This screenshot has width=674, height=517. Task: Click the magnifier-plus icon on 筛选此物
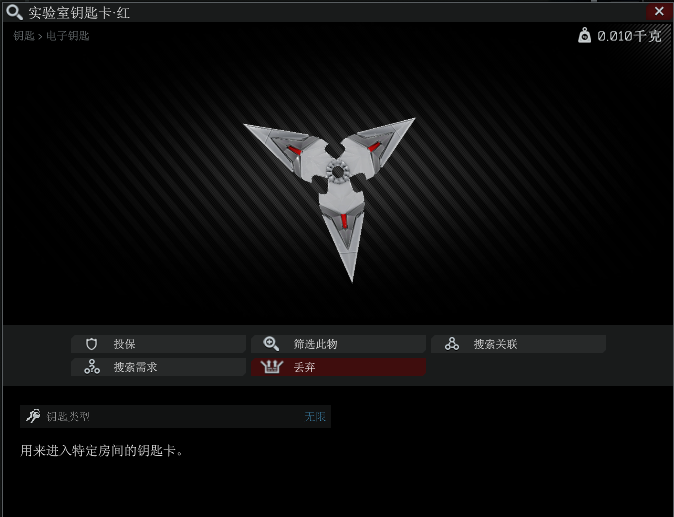[271, 344]
